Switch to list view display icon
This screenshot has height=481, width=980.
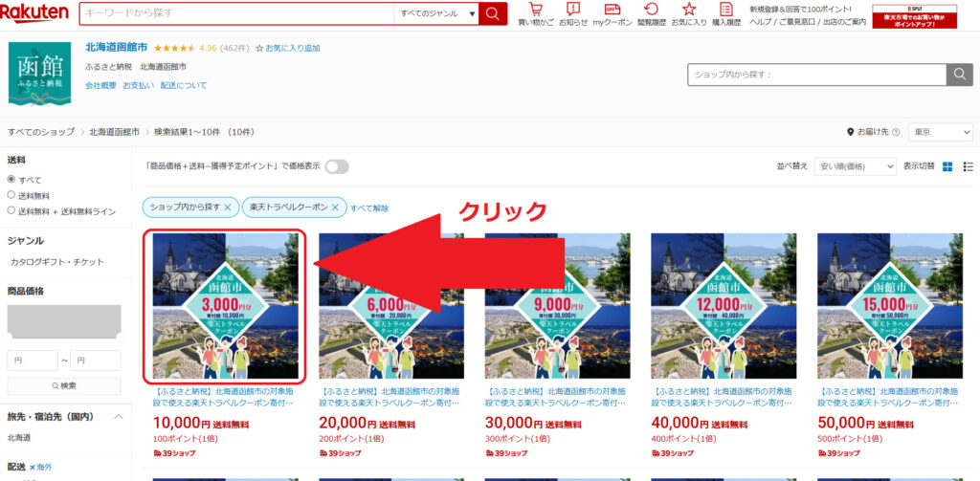click(x=969, y=166)
